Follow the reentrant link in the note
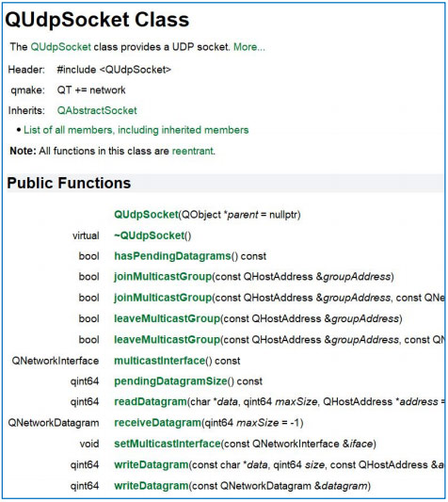Screen dimensions: 448x502 [x=193, y=151]
